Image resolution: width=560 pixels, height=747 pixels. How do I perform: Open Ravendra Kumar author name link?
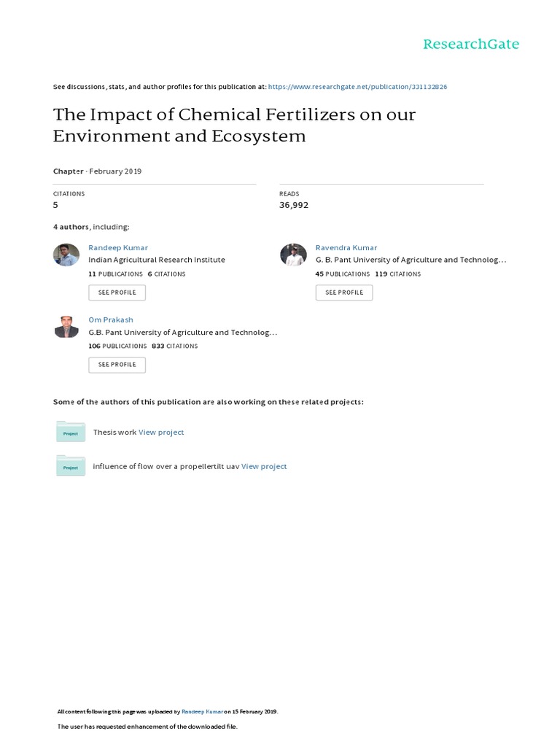(346, 248)
